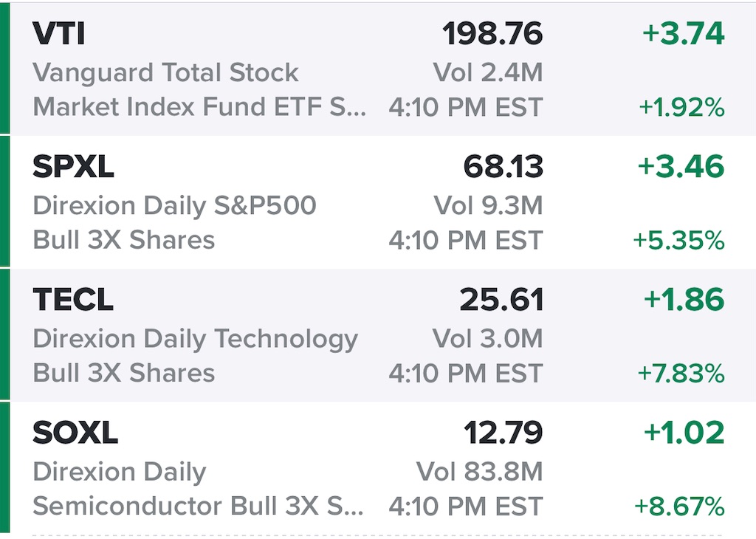Tap SPXL price change +3.46
This screenshot has height=539, width=756.
tap(681, 168)
